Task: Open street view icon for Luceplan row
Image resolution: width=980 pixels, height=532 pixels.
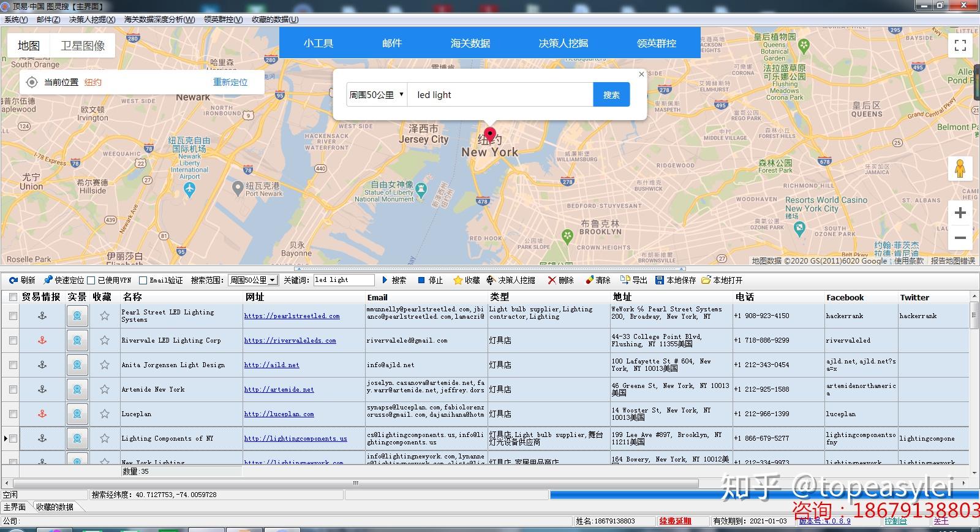Action: point(77,414)
